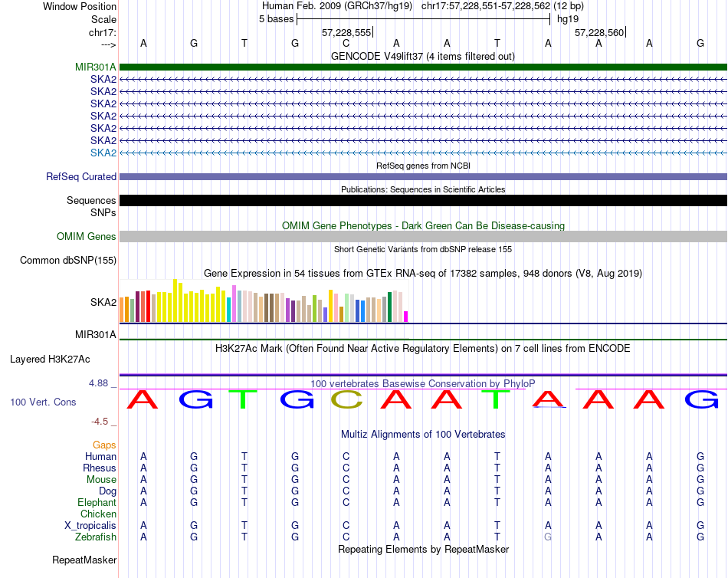
Task: Select the X_tropicalis species row label
Action: (90, 526)
